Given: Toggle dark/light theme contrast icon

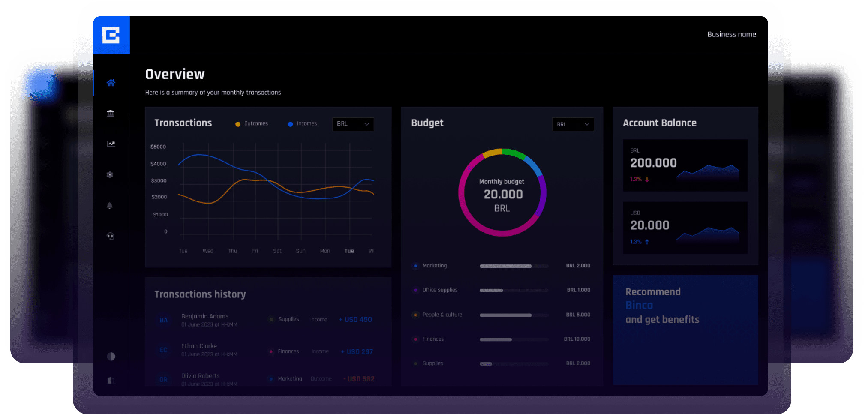Looking at the screenshot, I should tap(111, 356).
